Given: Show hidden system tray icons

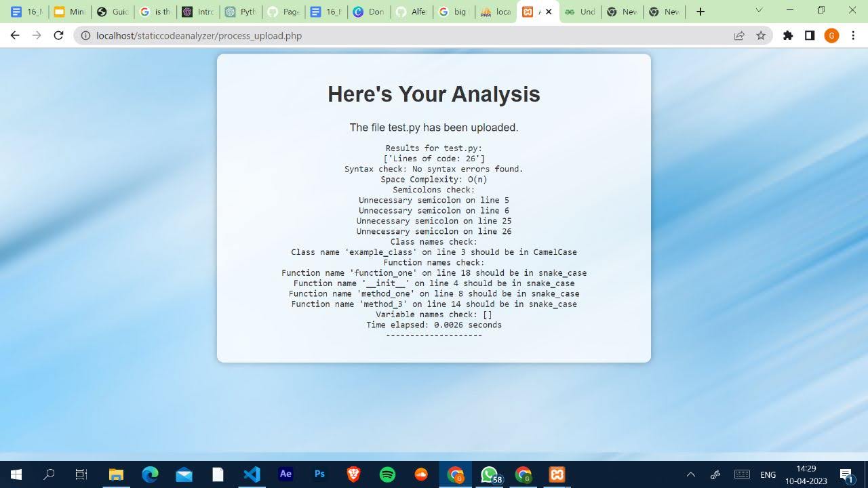Looking at the screenshot, I should click(690, 474).
